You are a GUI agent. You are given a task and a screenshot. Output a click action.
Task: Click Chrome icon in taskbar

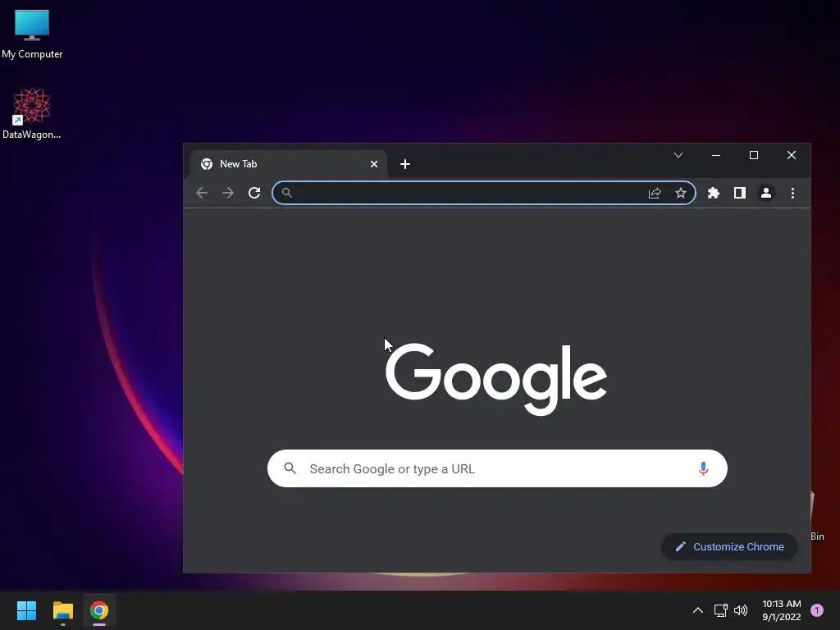pyautogui.click(x=99, y=610)
